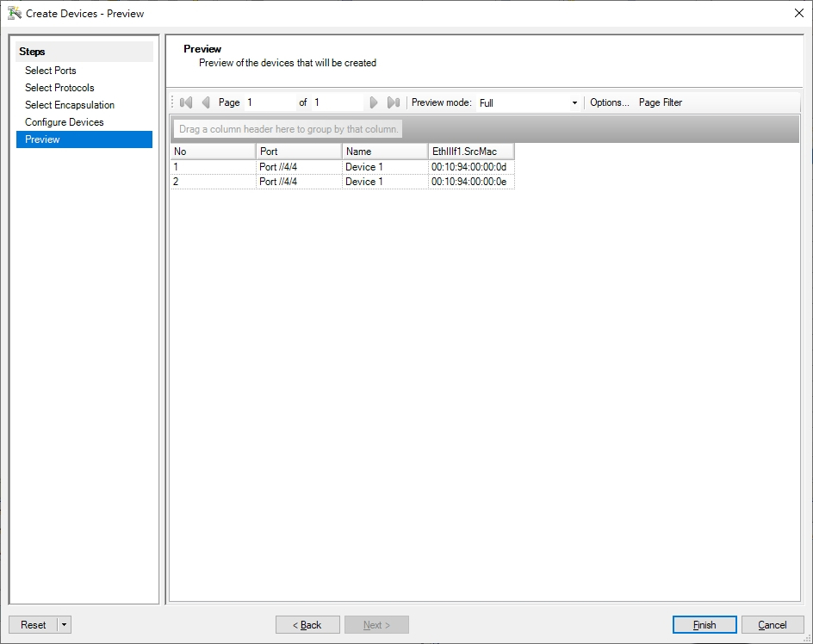
Task: Click the current page number field
Action: pyautogui.click(x=270, y=102)
